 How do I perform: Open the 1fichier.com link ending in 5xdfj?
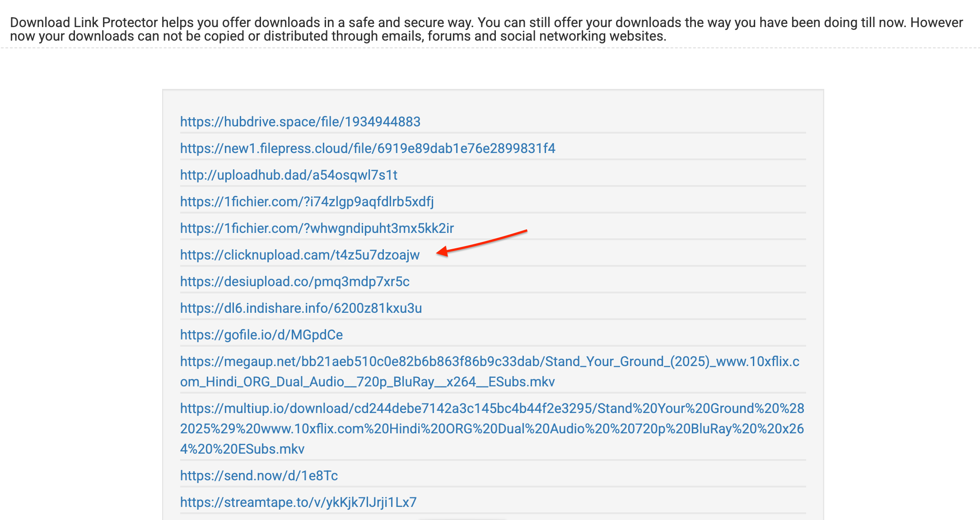(307, 202)
